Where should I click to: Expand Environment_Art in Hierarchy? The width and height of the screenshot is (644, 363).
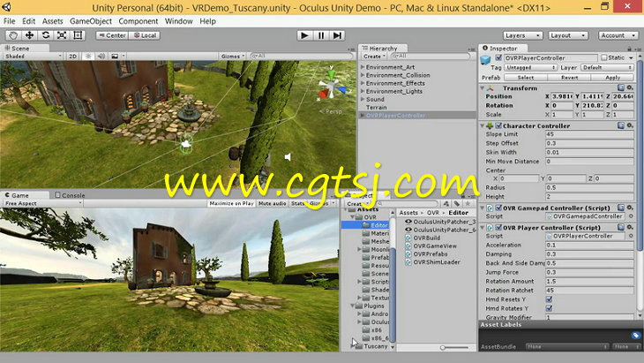tap(363, 67)
